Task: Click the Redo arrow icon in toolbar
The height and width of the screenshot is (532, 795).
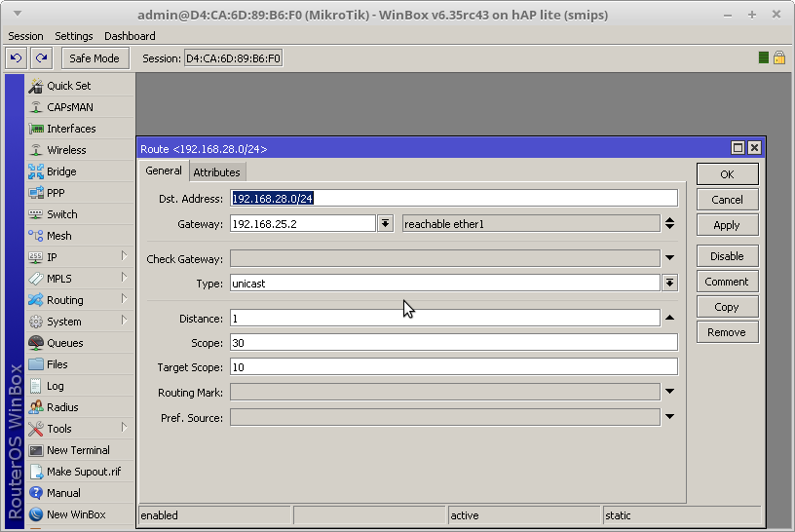Action: coord(41,58)
